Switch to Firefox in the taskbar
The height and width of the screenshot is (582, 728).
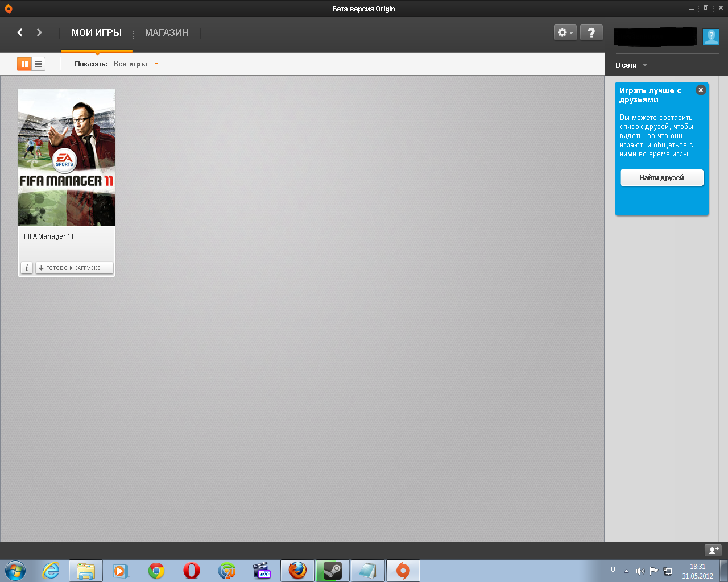tap(297, 571)
